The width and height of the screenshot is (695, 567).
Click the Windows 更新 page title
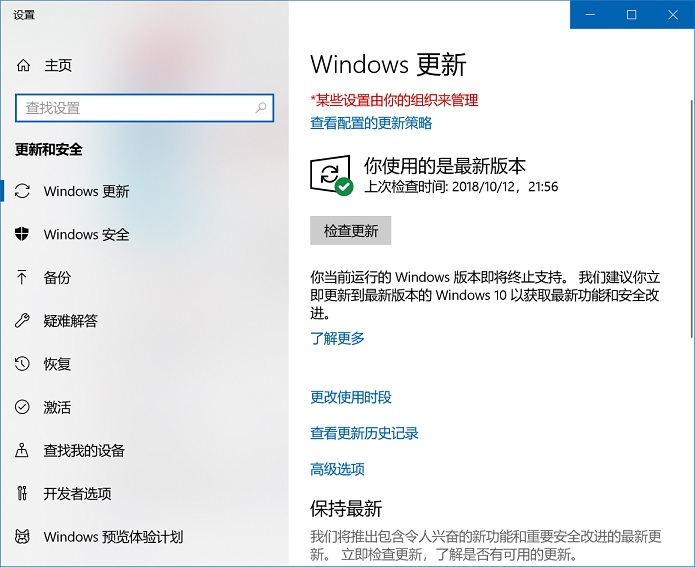tap(388, 65)
